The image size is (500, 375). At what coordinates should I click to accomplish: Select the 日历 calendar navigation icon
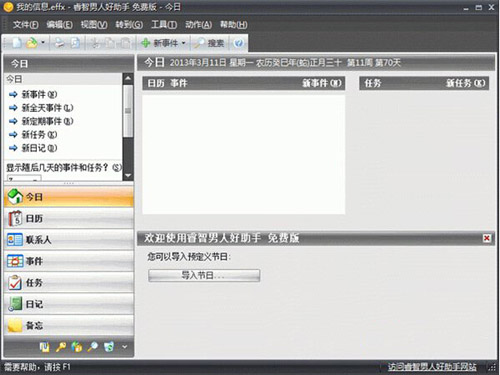15,218
